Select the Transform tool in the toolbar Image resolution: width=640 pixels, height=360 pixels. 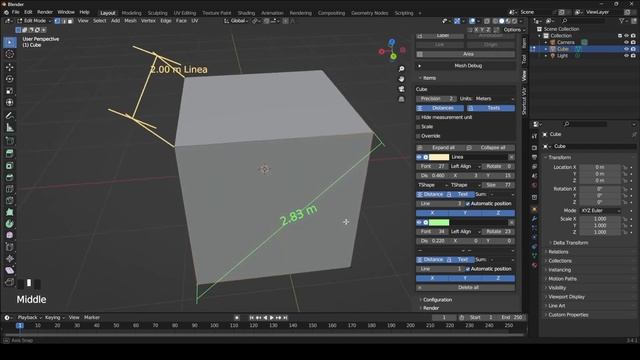click(x=10, y=102)
